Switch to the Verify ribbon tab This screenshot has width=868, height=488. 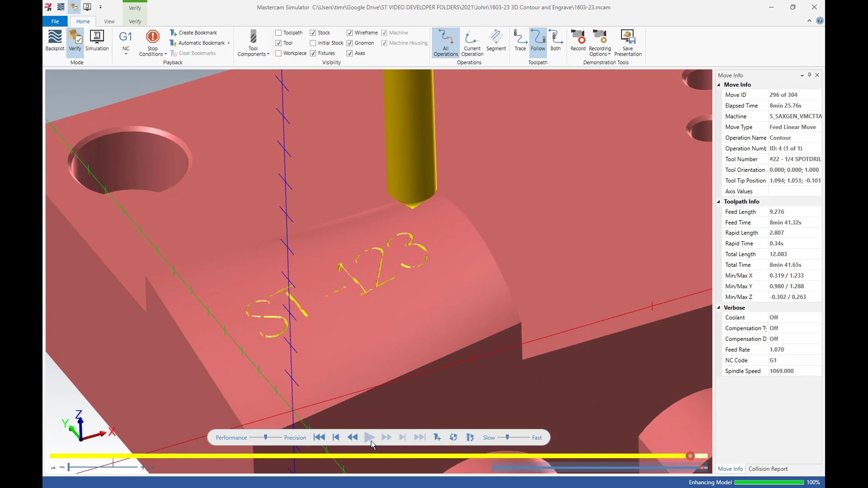pos(134,21)
